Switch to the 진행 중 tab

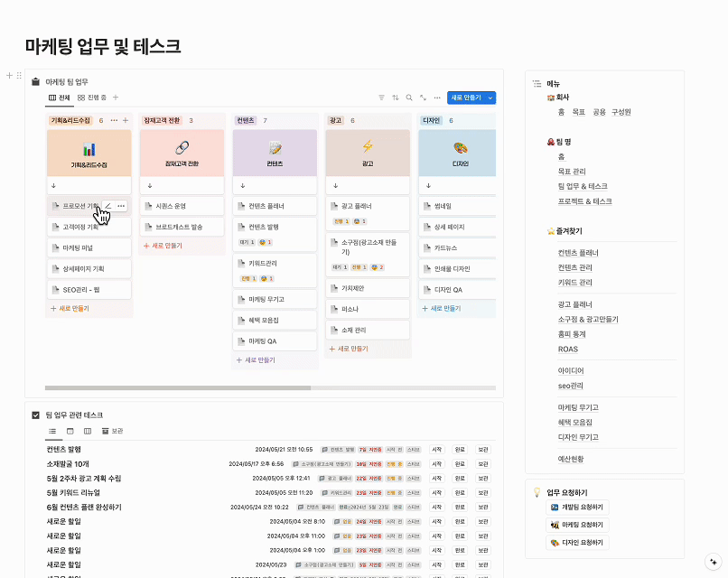92,98
